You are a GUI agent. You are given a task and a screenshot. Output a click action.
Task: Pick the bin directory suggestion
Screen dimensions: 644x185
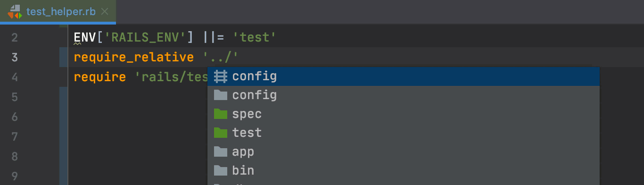click(x=404, y=170)
